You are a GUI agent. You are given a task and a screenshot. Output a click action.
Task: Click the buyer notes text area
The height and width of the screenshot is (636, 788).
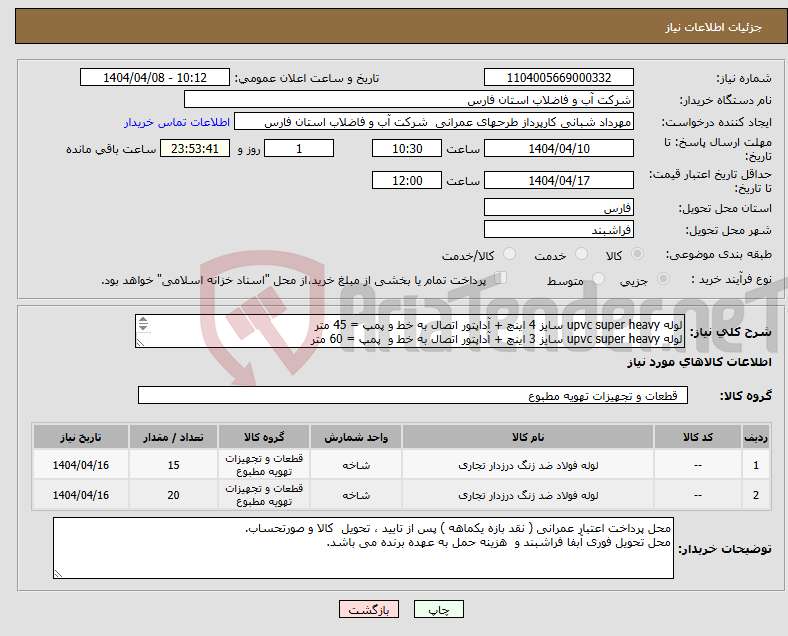(x=363, y=548)
